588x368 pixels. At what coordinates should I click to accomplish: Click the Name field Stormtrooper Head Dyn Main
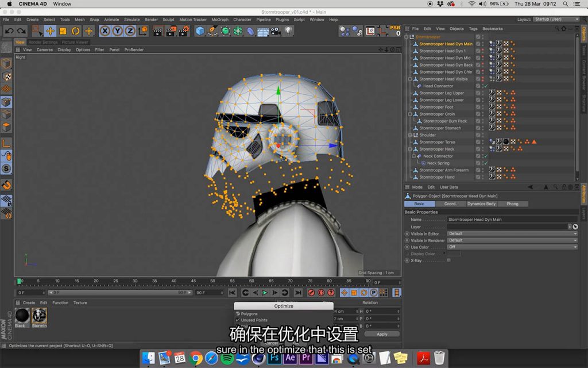coord(512,219)
